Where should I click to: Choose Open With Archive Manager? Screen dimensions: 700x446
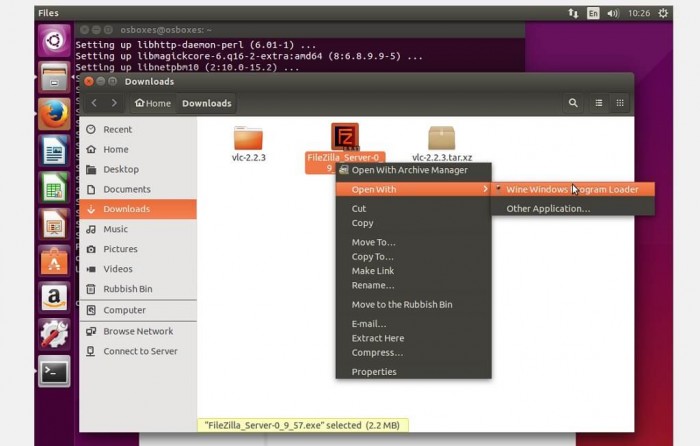(x=413, y=170)
